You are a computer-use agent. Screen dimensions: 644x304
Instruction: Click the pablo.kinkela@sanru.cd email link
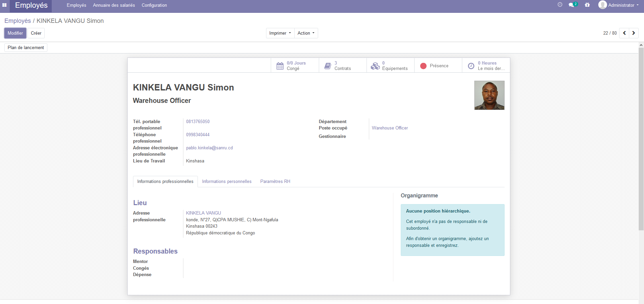(209, 148)
